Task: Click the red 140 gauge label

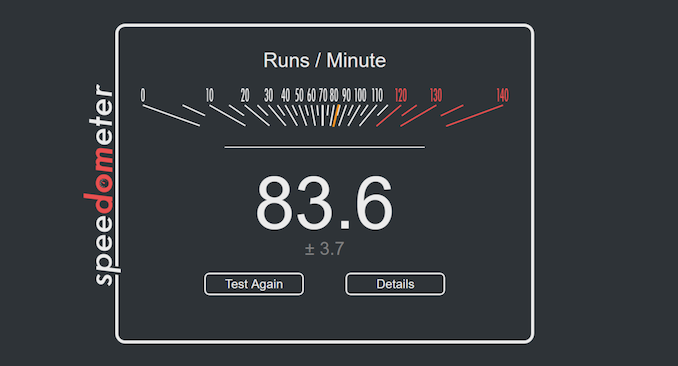Action: click(x=502, y=95)
